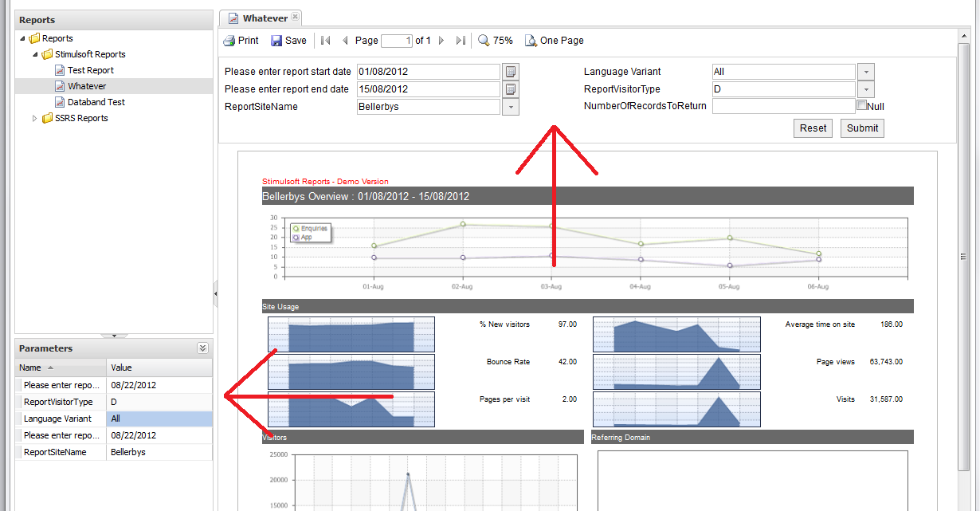Viewport: 980px width, 511px height.
Task: Click the Bellerbys Overview report title
Action: [366, 196]
